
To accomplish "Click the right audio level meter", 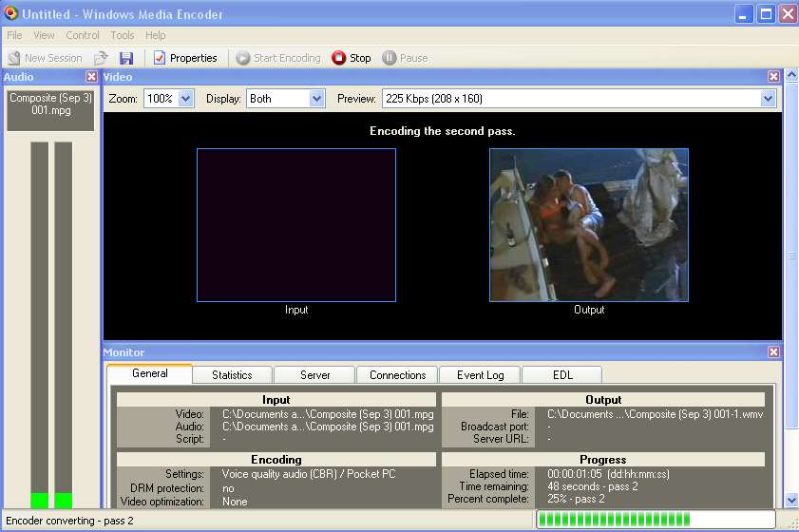I will [x=64, y=325].
